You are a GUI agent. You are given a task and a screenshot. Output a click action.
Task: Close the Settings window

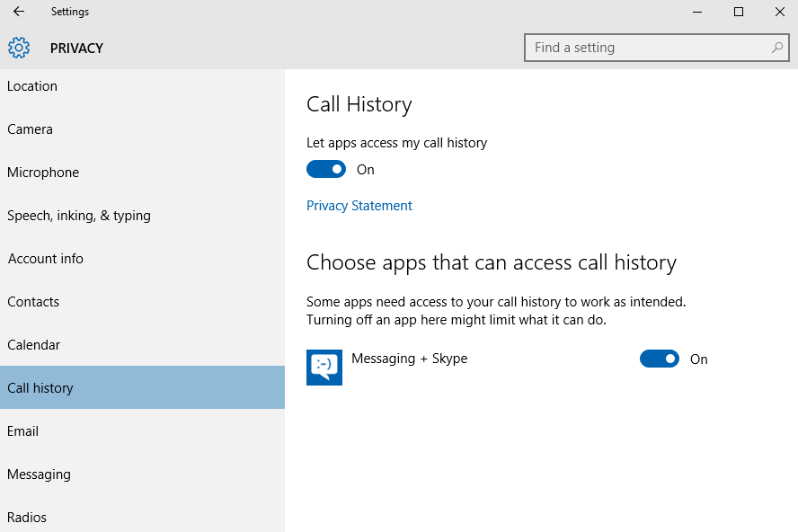[x=779, y=12]
